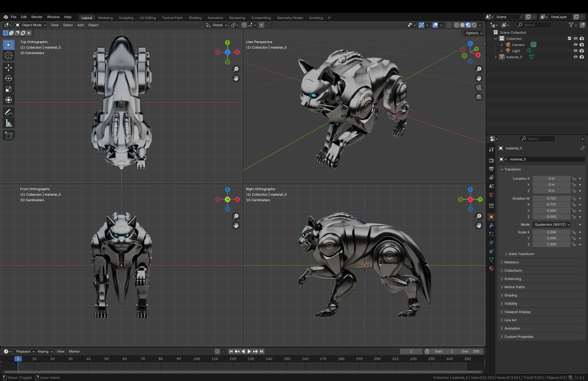Select the Rotate tool
The height and width of the screenshot is (381, 588).
point(9,78)
